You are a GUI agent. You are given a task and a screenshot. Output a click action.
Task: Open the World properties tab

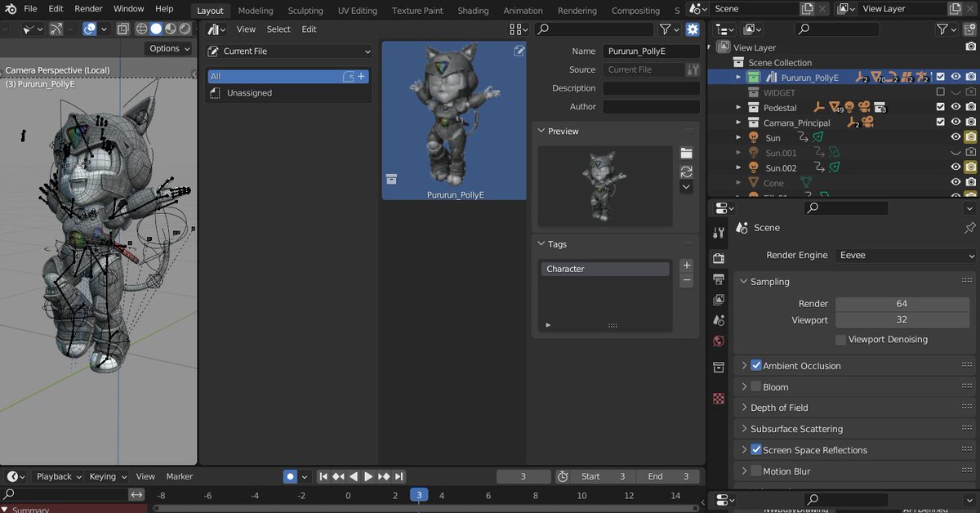click(719, 341)
